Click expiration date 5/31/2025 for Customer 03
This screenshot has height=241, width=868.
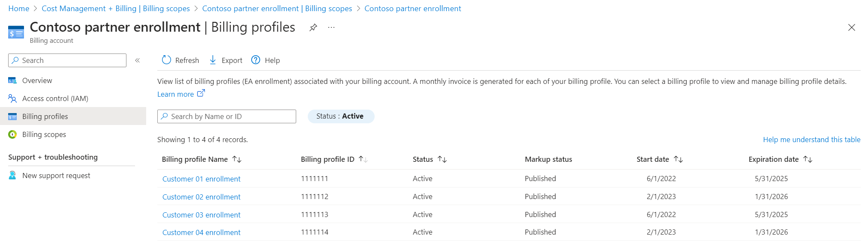(x=771, y=214)
